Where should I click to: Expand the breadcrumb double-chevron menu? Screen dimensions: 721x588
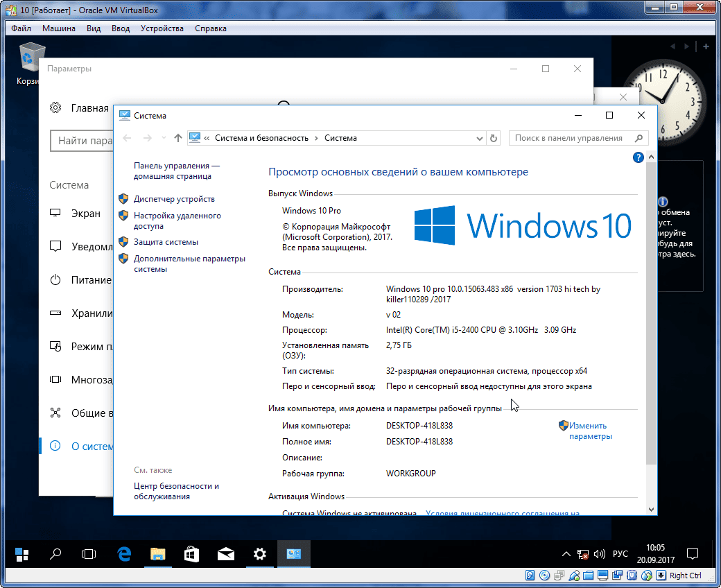207,139
